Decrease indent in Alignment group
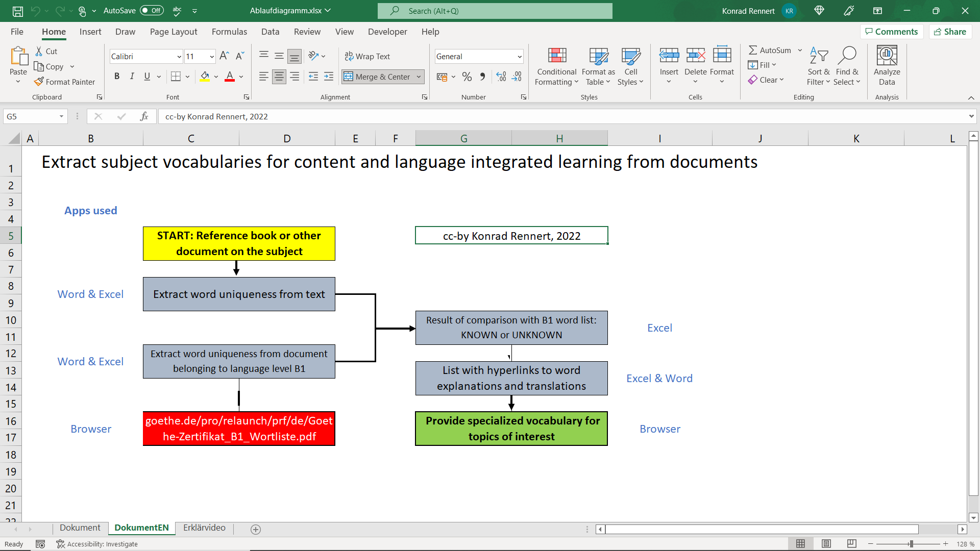Viewport: 980px width, 551px height. [x=313, y=77]
